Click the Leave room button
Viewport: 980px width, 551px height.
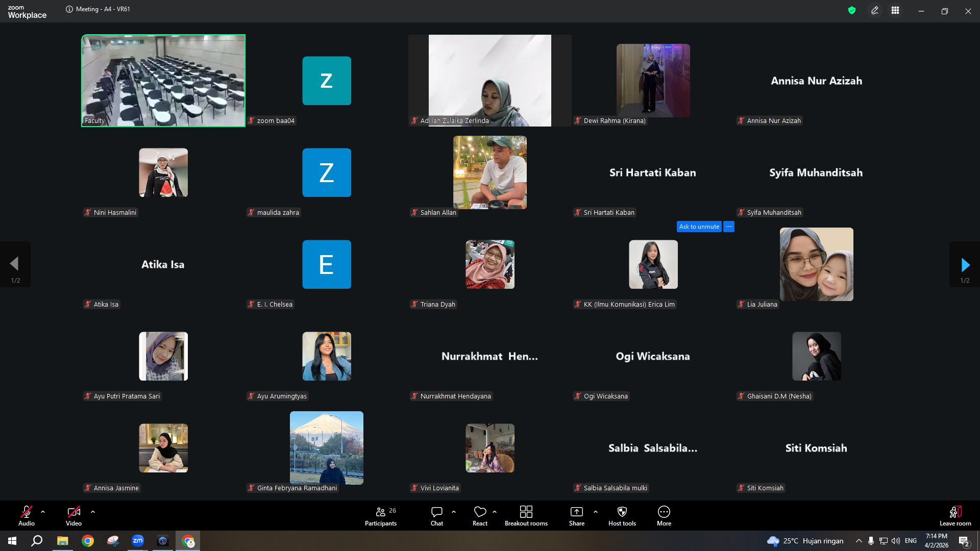click(x=955, y=515)
